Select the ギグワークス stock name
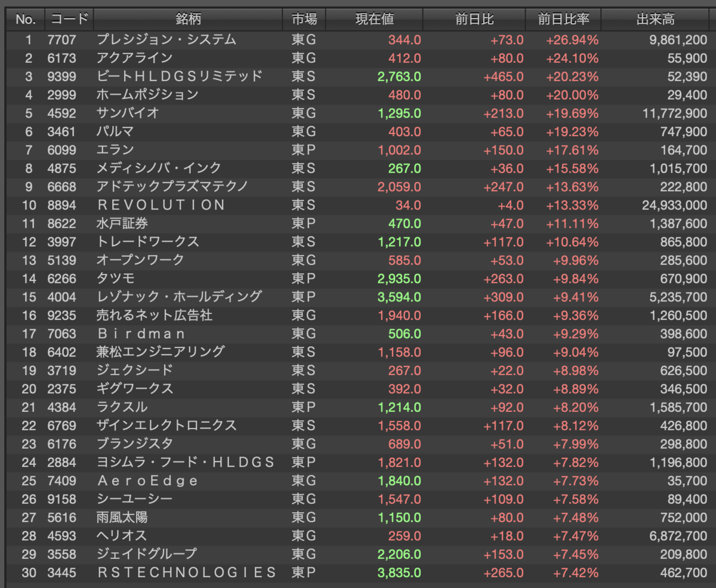The width and height of the screenshot is (716, 588). [x=135, y=389]
